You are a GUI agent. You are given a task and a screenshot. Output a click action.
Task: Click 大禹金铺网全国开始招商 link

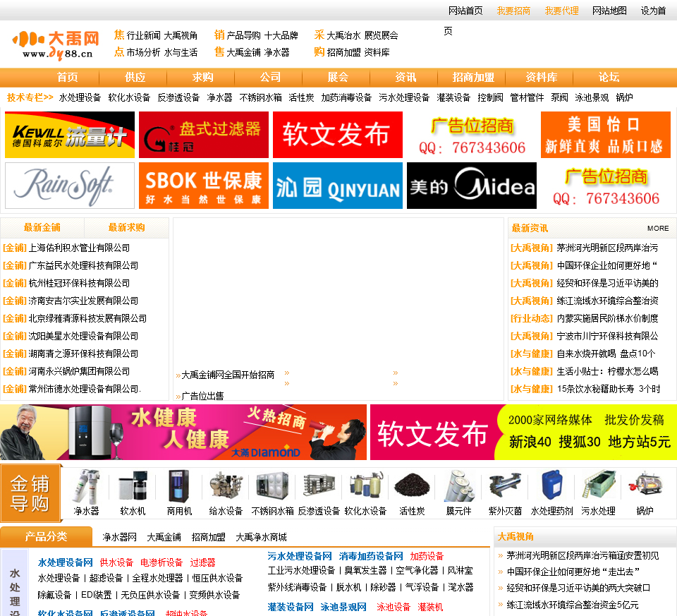[x=228, y=375]
